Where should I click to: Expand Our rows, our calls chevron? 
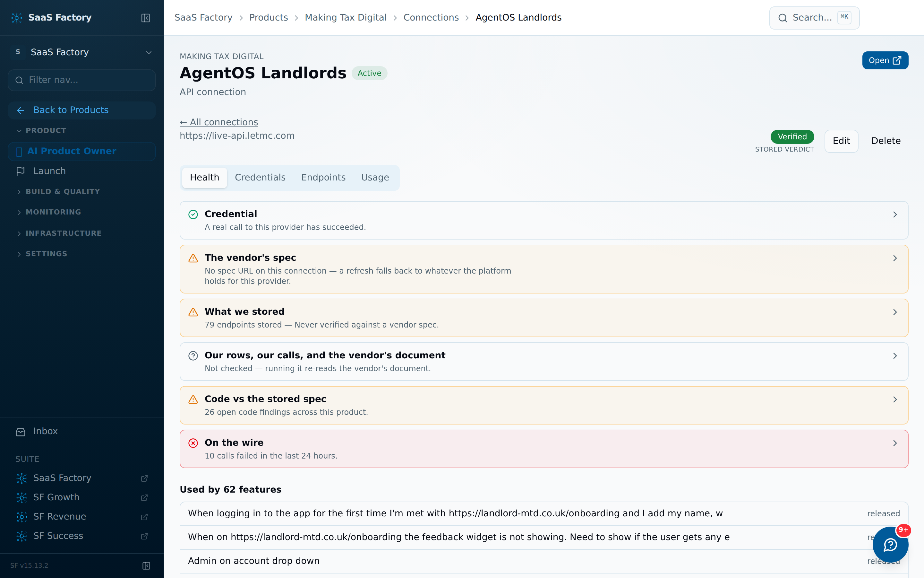(895, 355)
